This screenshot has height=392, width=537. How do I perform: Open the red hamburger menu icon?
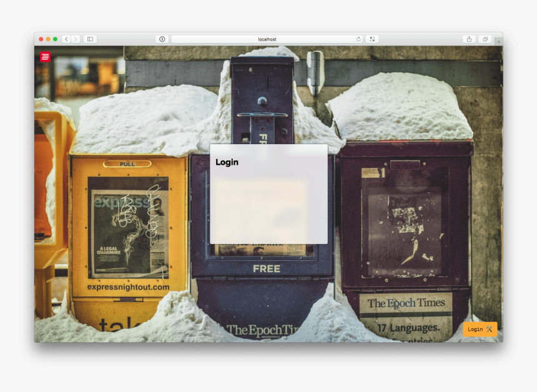45,57
